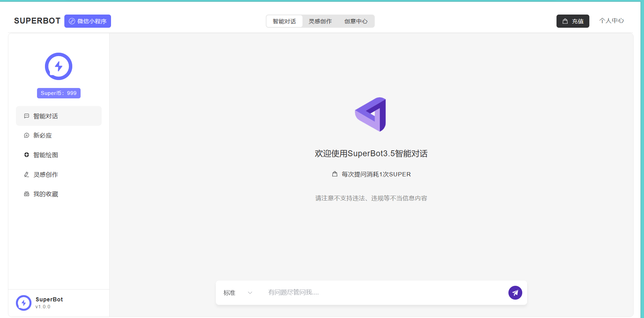
Task: Select 新必应 in the sidebar menu
Action: click(59, 135)
